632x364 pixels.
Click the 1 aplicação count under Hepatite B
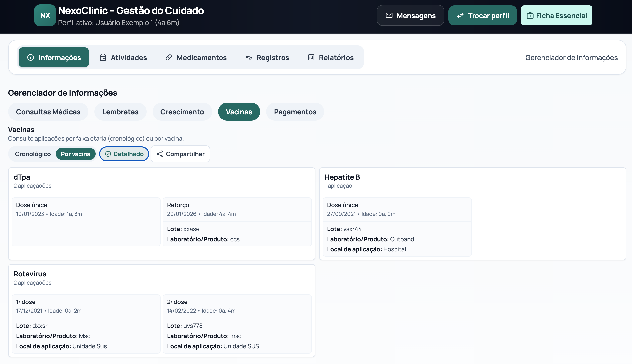338,186
